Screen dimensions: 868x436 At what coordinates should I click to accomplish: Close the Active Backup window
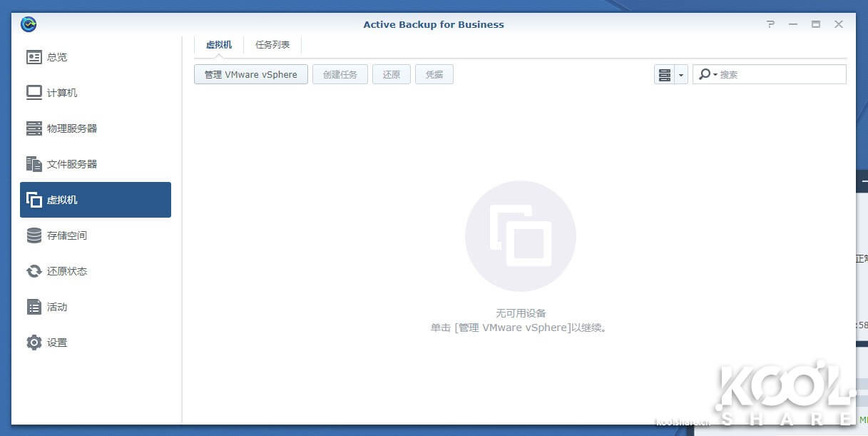pyautogui.click(x=839, y=24)
